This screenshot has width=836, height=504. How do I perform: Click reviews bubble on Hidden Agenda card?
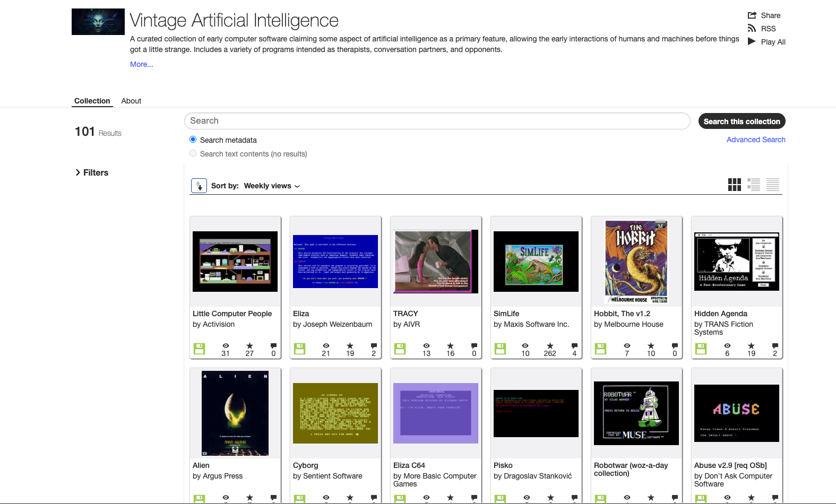click(775, 346)
